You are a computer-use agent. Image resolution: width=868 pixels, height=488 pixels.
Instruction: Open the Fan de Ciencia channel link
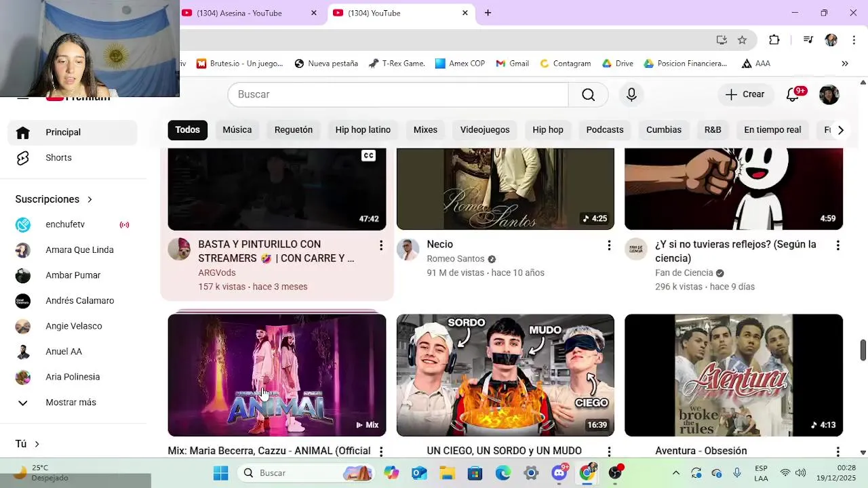(684, 272)
